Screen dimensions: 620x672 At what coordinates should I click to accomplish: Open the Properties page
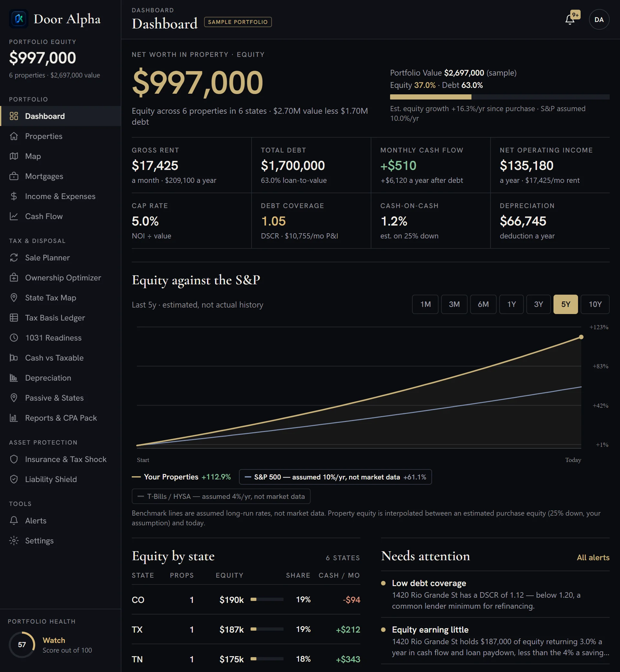pyautogui.click(x=60, y=136)
